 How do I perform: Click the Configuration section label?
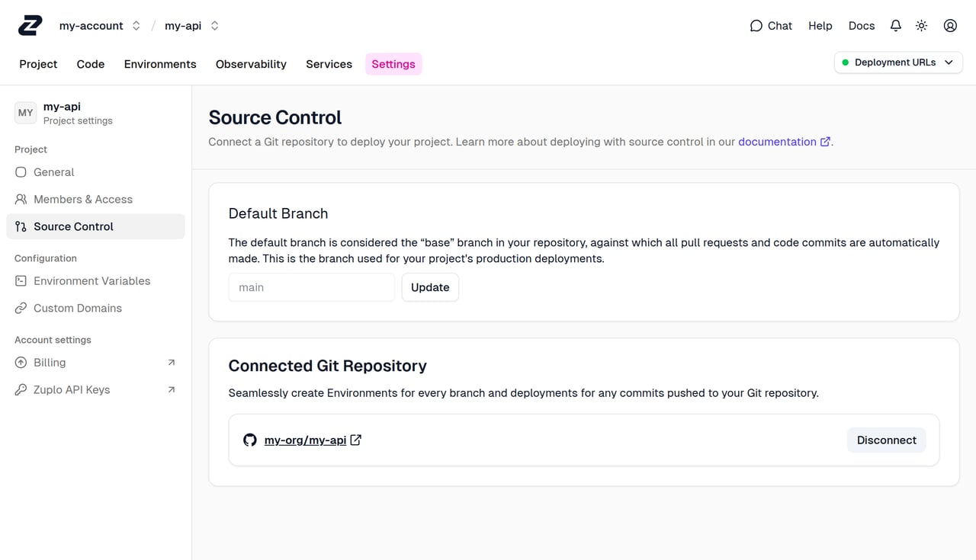46,258
